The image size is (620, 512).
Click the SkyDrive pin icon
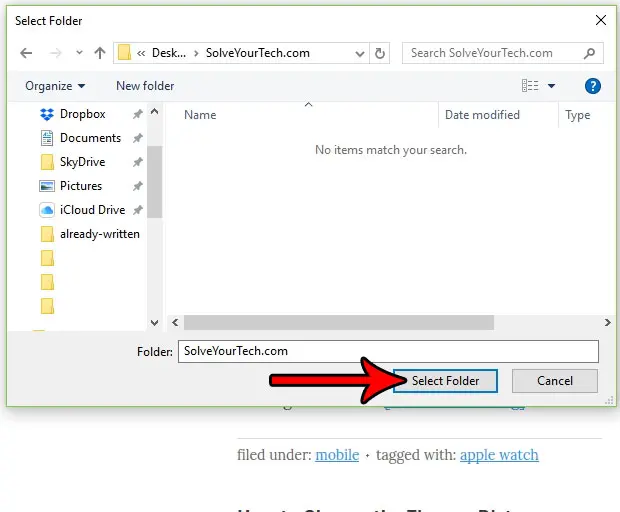click(x=137, y=162)
